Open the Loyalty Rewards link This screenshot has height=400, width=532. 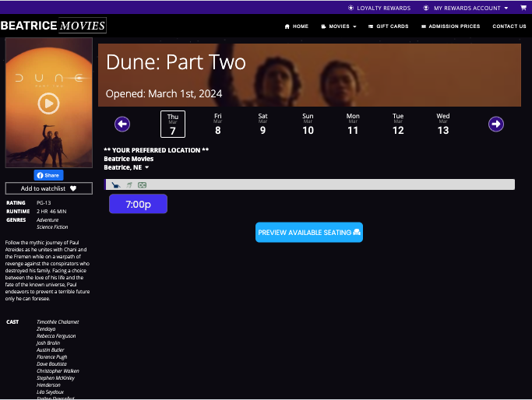click(379, 8)
